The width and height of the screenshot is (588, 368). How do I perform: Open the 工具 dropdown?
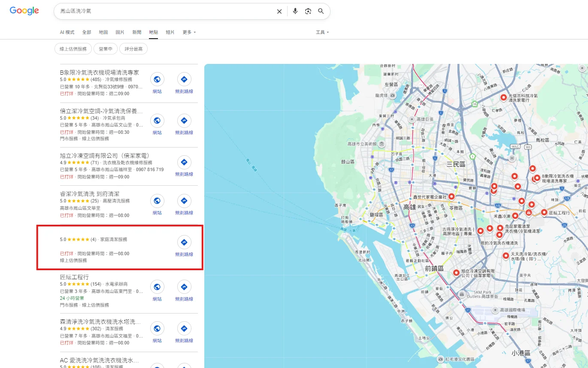coord(322,32)
